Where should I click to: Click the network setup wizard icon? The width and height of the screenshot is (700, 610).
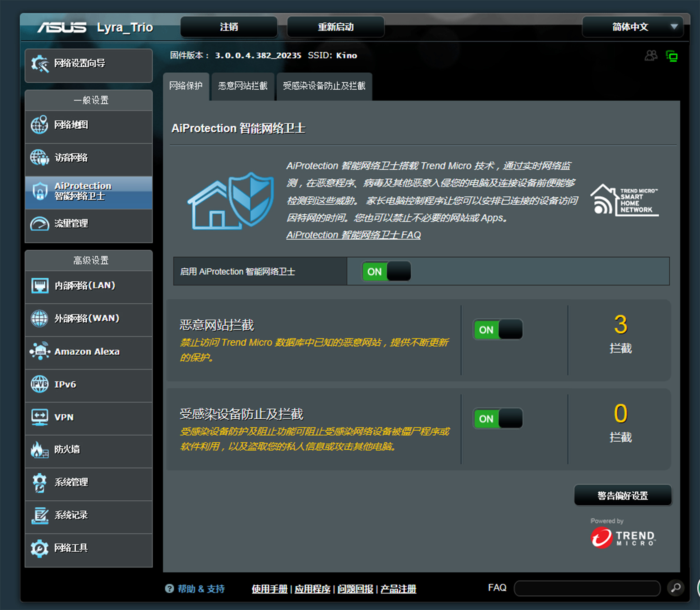pos(40,64)
